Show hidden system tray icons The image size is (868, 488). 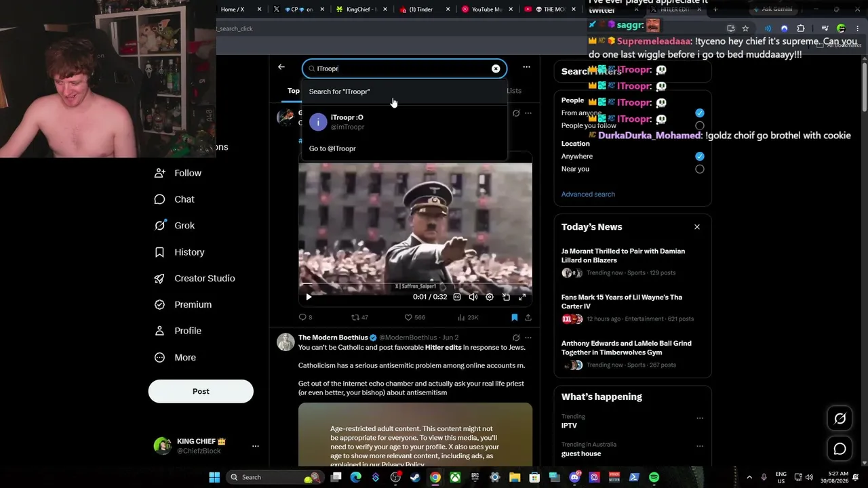749,477
